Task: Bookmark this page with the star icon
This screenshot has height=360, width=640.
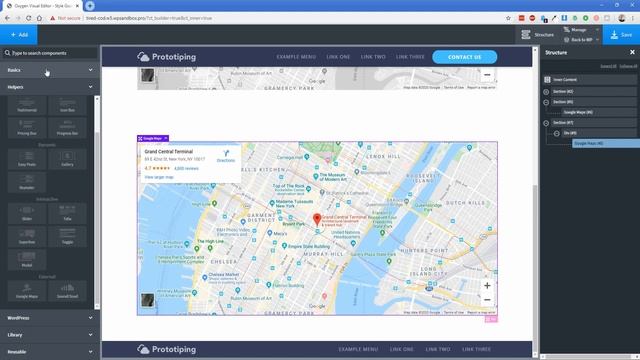Action: coord(508,18)
